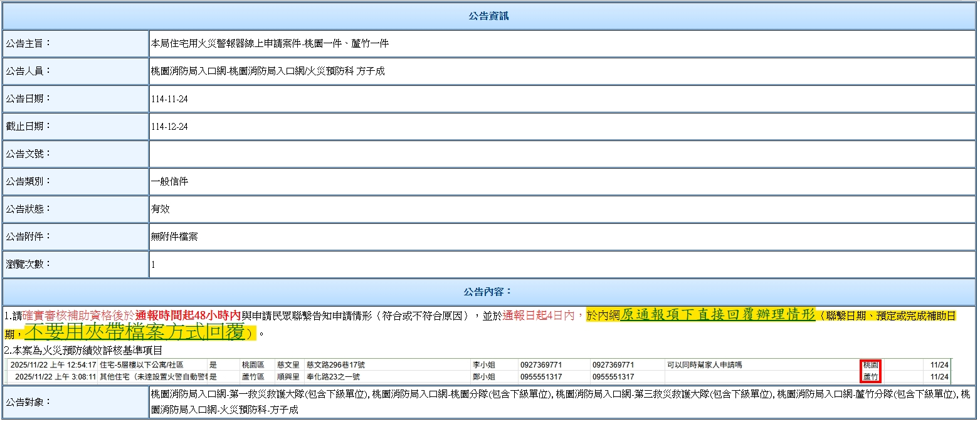Click the large green 不要用夾帶檔案方式回覆 text
980x429 pixels.
pyautogui.click(x=134, y=332)
